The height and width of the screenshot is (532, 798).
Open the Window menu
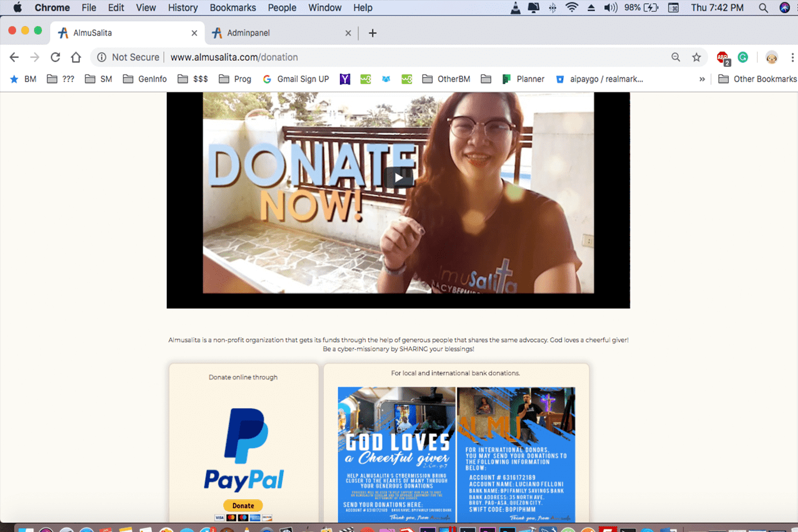325,8
